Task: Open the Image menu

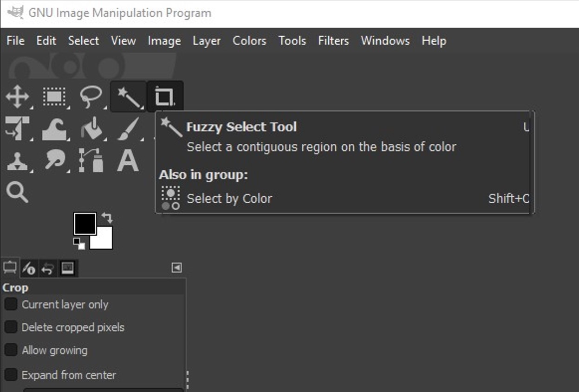Action: (x=164, y=41)
